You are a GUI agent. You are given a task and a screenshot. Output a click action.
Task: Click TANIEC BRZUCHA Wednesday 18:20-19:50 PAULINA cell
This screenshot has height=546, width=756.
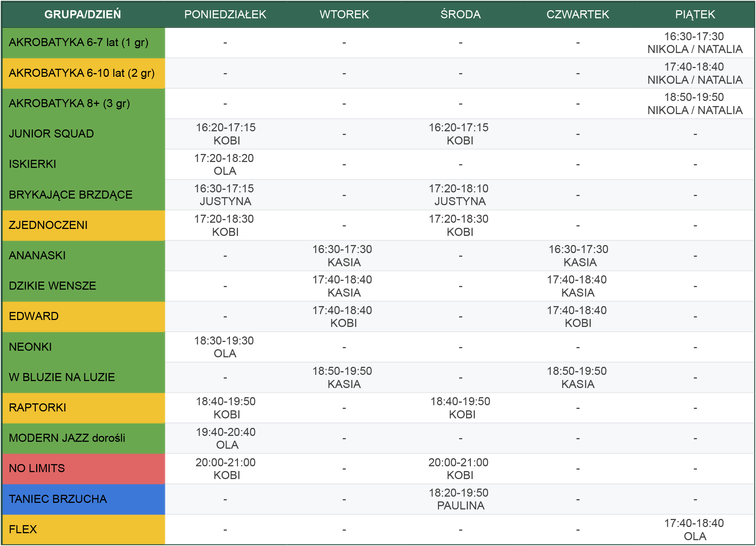460,499
